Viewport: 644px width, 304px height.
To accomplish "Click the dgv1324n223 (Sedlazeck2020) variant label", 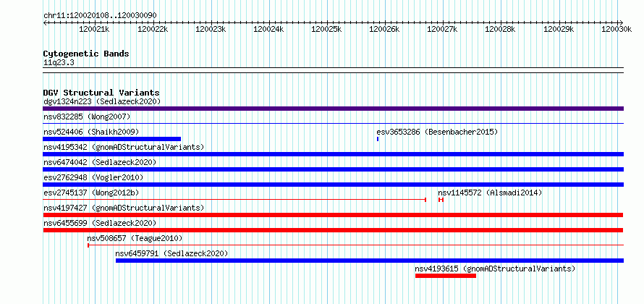I will (102, 101).
